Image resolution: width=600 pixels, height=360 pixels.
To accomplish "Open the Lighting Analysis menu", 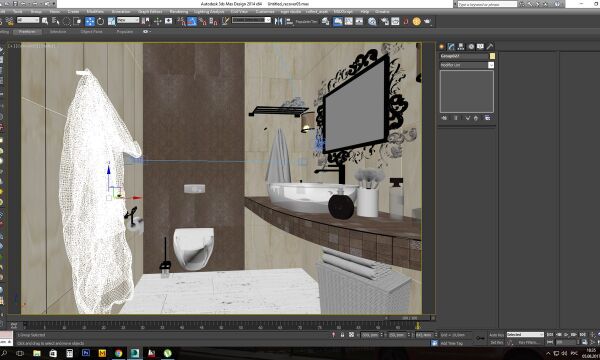I will click(209, 12).
